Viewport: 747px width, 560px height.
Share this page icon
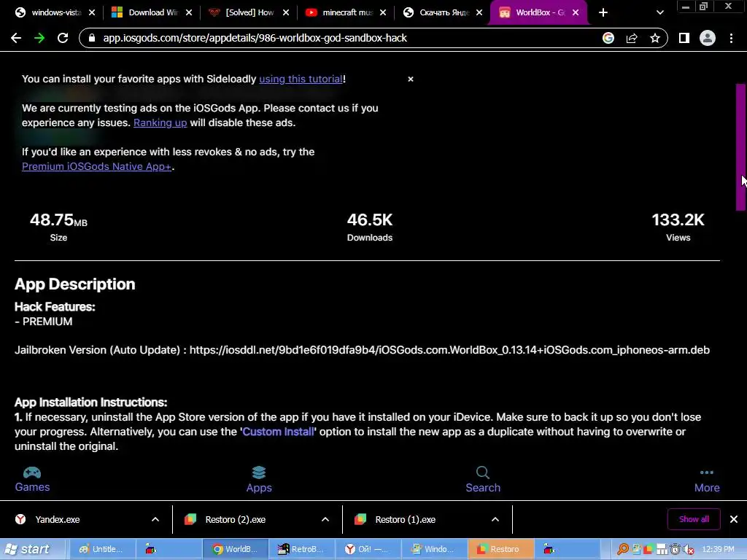pos(632,38)
